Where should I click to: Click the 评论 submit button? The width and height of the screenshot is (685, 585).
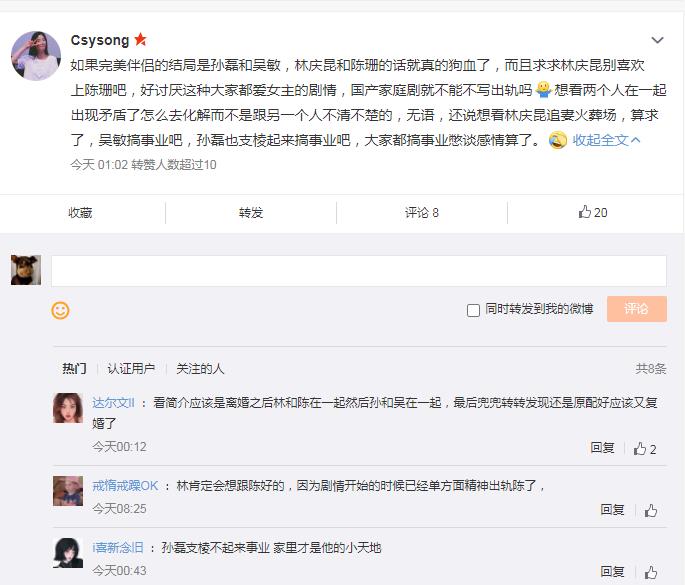[x=636, y=309]
